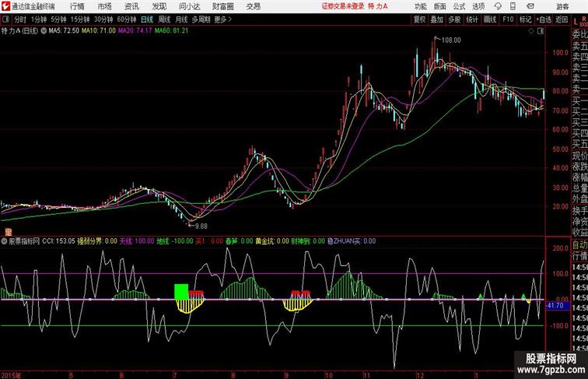Open the headset customer-service icon
This screenshot has height=379, width=588.
pyautogui.click(x=498, y=6)
